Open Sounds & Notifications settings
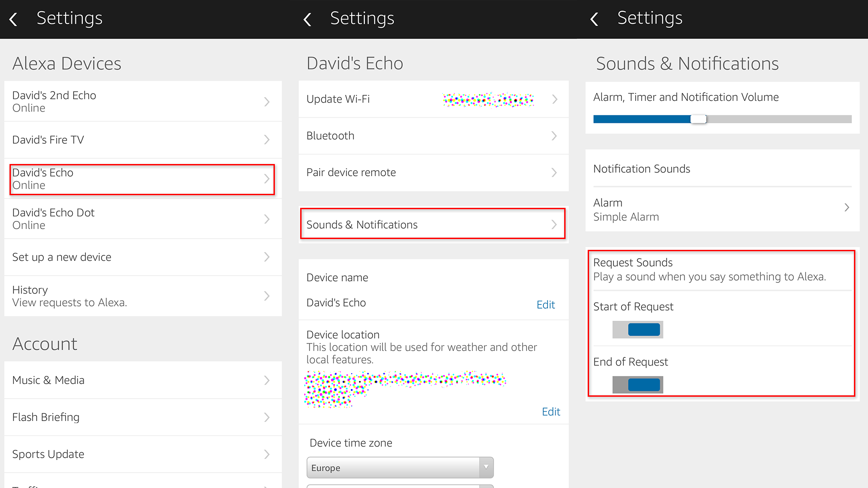 (x=434, y=225)
